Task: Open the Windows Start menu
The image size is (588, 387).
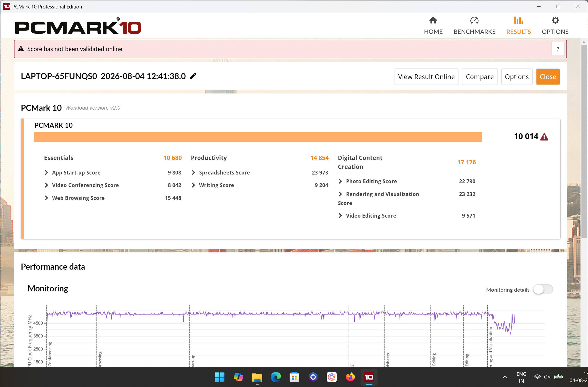Action: (x=219, y=377)
